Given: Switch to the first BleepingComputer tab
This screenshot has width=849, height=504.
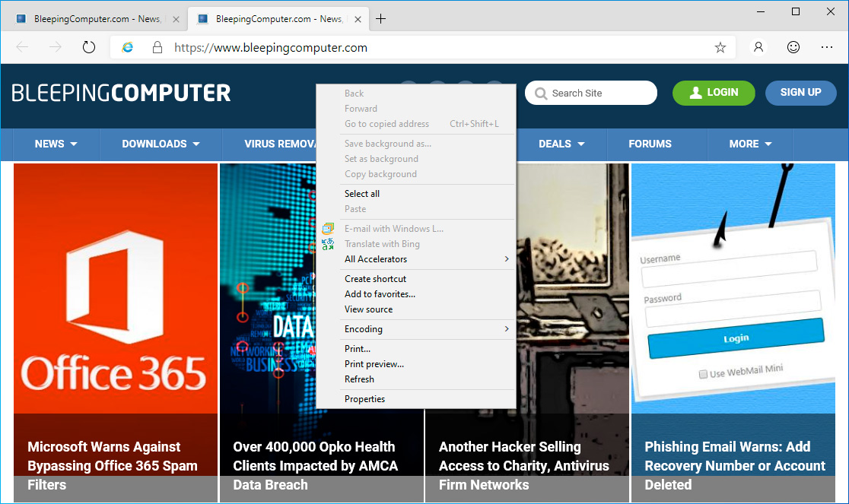Looking at the screenshot, I should (x=95, y=19).
